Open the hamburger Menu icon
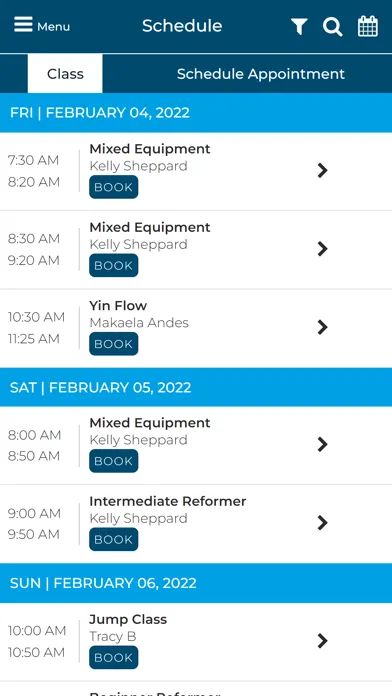Viewport: 392px width, 696px height. point(24,24)
